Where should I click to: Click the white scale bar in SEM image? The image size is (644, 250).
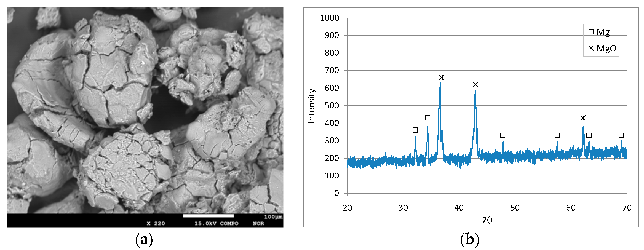click(x=208, y=216)
